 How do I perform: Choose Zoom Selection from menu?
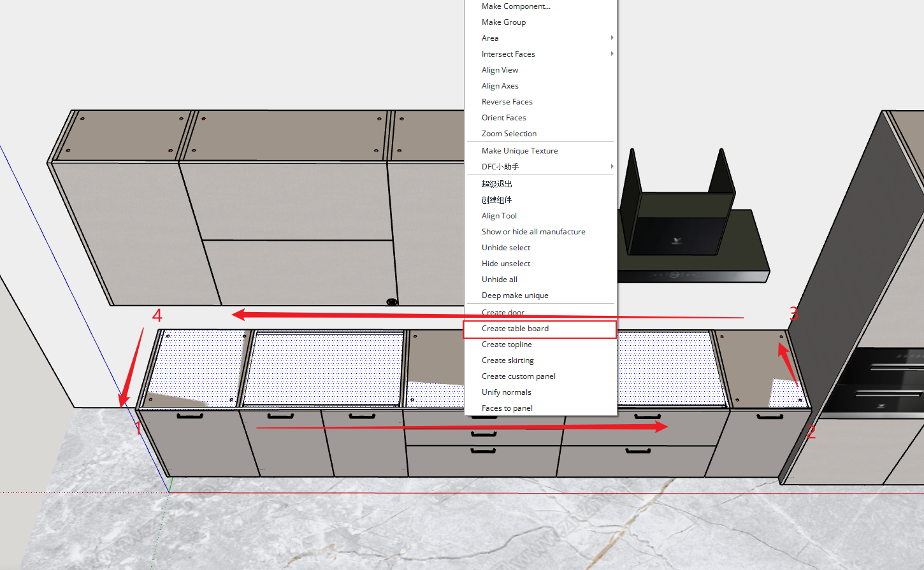(x=509, y=134)
